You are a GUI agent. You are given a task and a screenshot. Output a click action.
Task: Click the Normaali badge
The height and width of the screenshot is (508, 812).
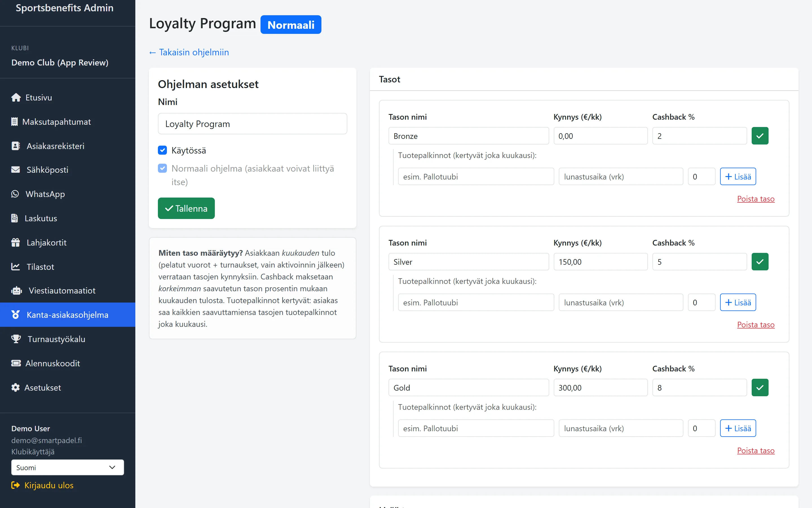291,25
